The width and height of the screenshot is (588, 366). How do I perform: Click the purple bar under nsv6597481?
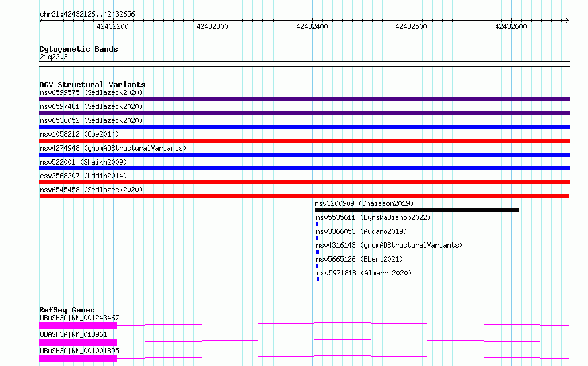pyautogui.click(x=304, y=113)
